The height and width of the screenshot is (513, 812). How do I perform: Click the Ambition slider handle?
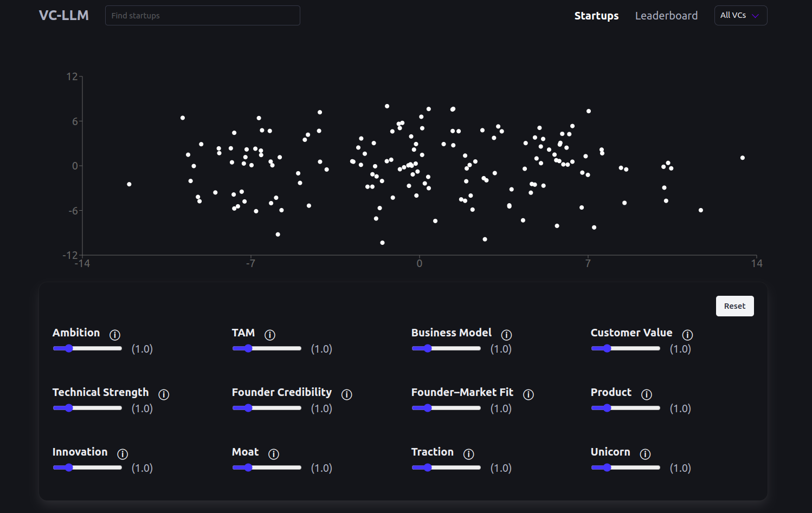tap(69, 348)
